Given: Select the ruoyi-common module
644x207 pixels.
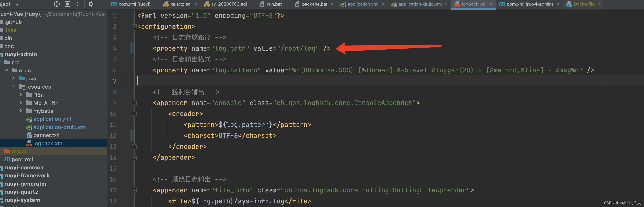Looking at the screenshot, I should tap(24, 168).
